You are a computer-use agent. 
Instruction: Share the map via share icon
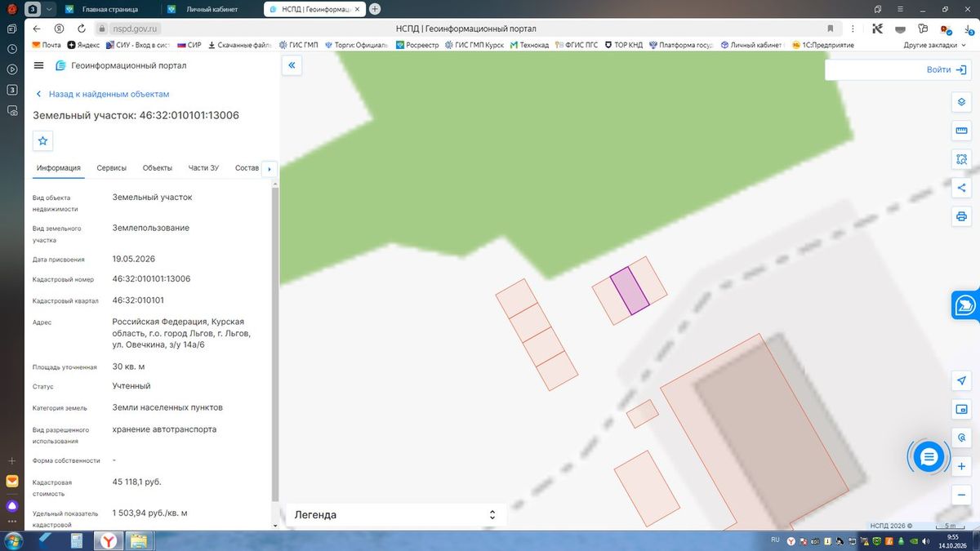[961, 188]
